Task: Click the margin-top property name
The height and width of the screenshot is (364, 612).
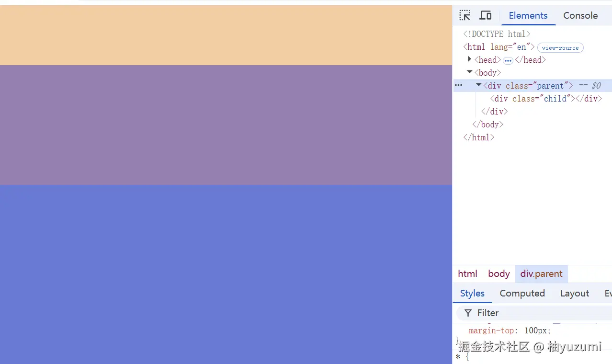Action: point(491,330)
